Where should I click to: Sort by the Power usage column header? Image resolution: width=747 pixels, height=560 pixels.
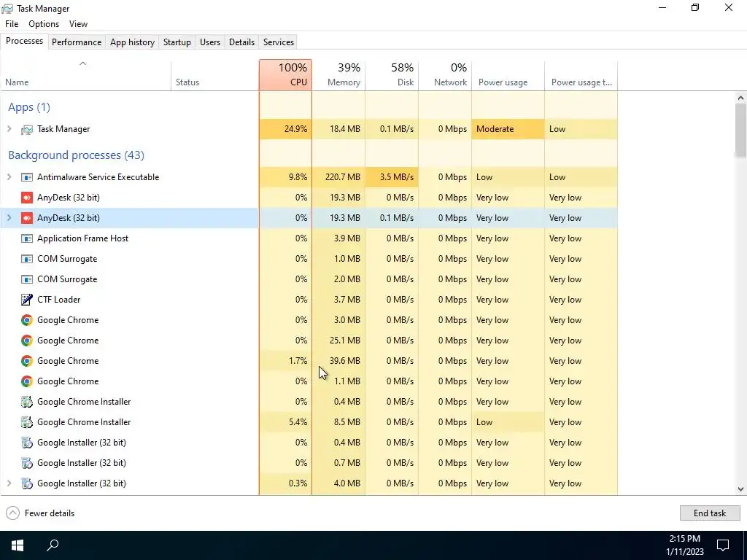point(508,75)
